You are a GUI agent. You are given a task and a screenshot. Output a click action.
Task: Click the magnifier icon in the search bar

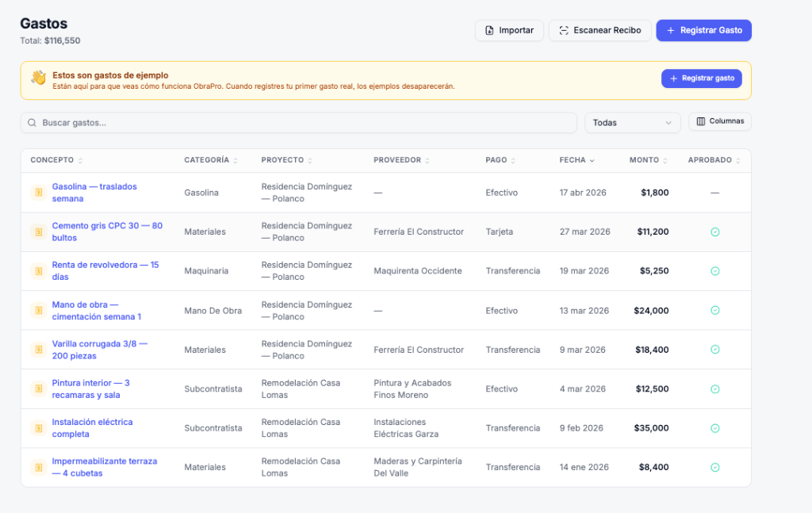(x=32, y=123)
